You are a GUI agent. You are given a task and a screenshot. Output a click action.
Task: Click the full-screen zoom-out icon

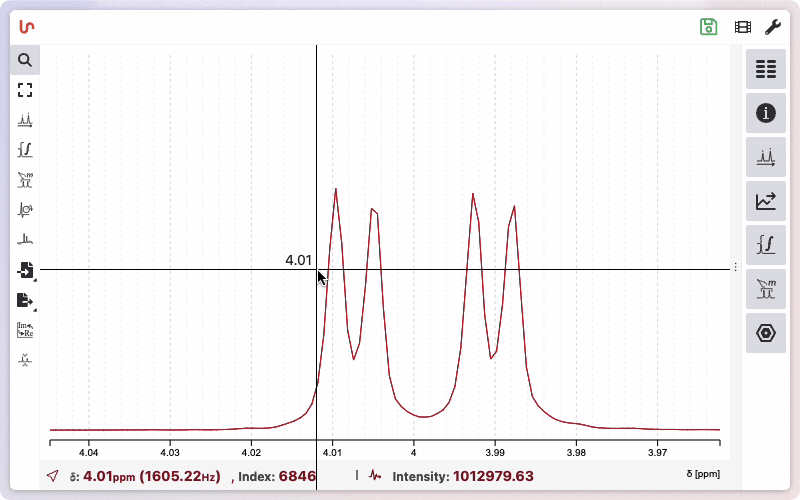[25, 90]
